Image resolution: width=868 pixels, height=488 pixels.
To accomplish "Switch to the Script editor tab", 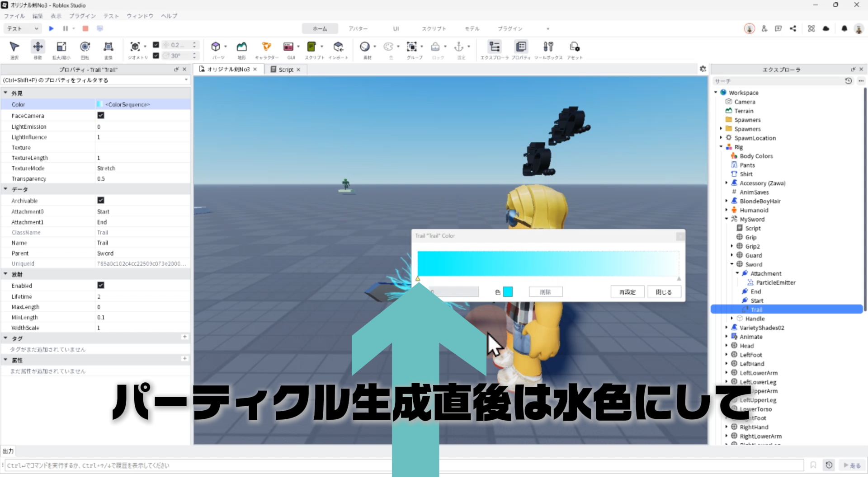I will click(285, 70).
